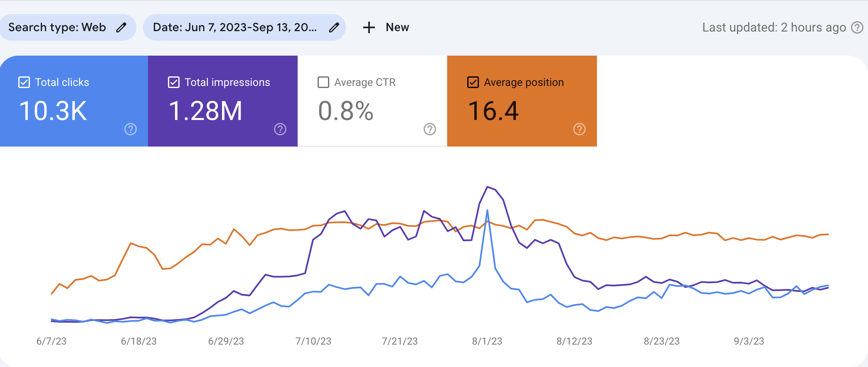Uncheck the Average position checkbox

pyautogui.click(x=473, y=82)
